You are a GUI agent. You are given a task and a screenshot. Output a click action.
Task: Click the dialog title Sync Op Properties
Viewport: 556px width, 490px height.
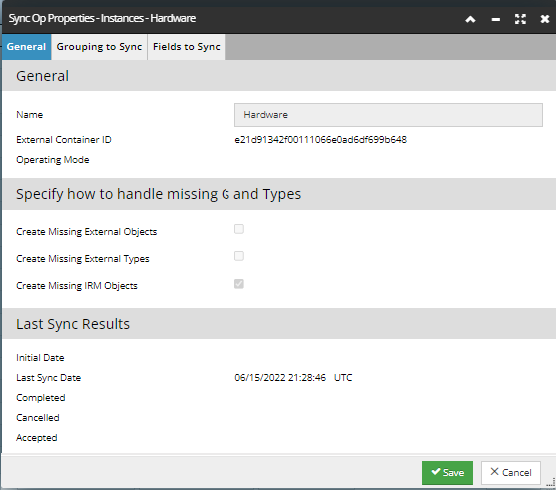point(102,18)
